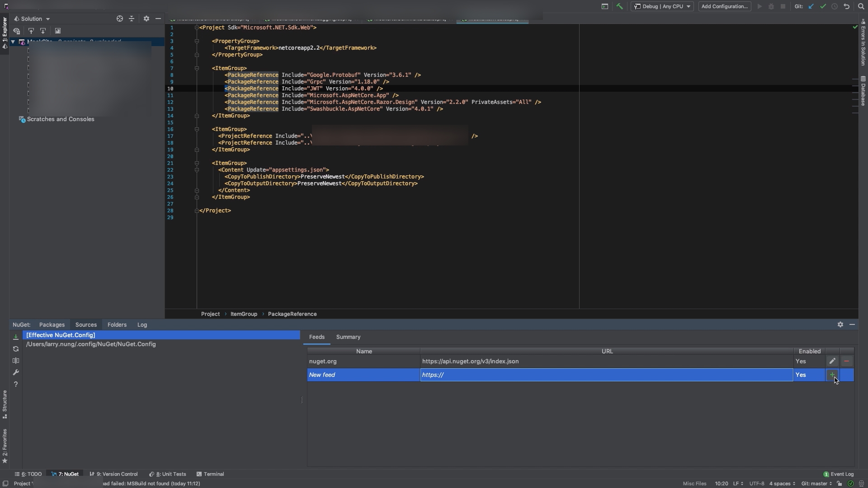The width and height of the screenshot is (868, 488).
Task: Switch to NuGet Folders tab
Action: 117,324
